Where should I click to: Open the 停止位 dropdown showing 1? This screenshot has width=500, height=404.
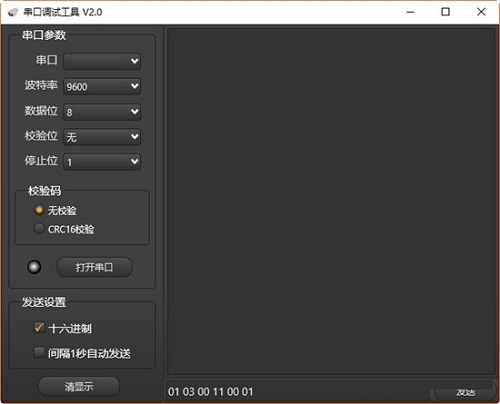102,162
